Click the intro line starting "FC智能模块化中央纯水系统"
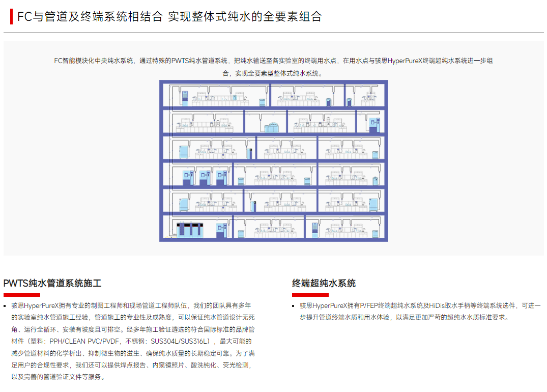The width and height of the screenshot is (547, 392). pyautogui.click(x=273, y=61)
